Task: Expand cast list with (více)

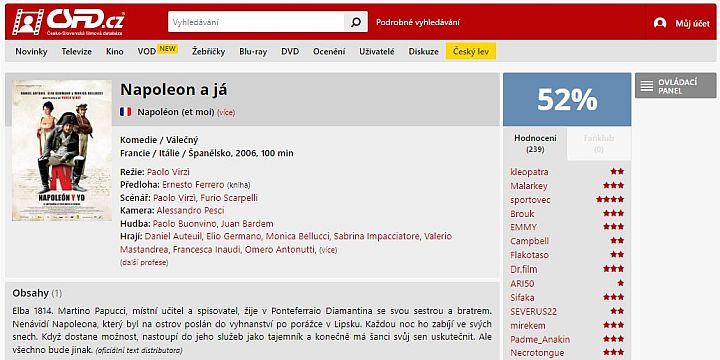Action: (328, 250)
